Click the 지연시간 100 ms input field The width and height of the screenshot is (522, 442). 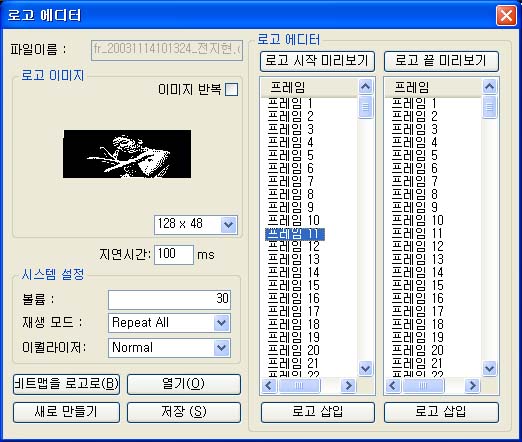coord(174,255)
